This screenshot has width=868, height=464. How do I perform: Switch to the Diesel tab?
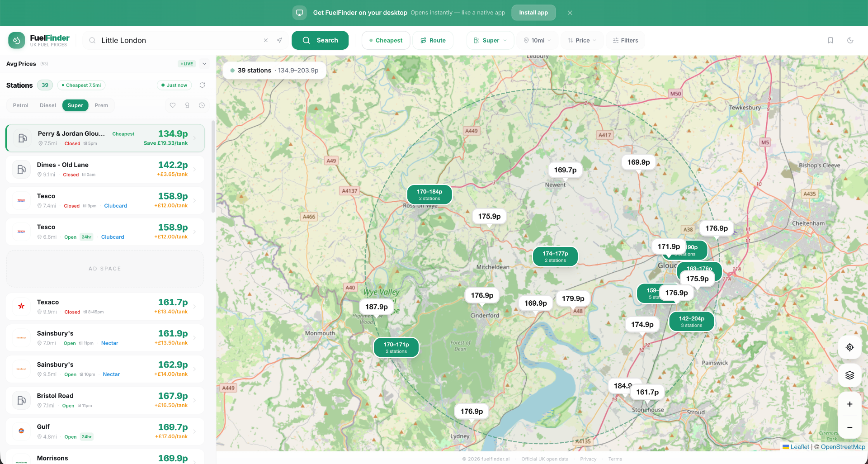pyautogui.click(x=48, y=105)
